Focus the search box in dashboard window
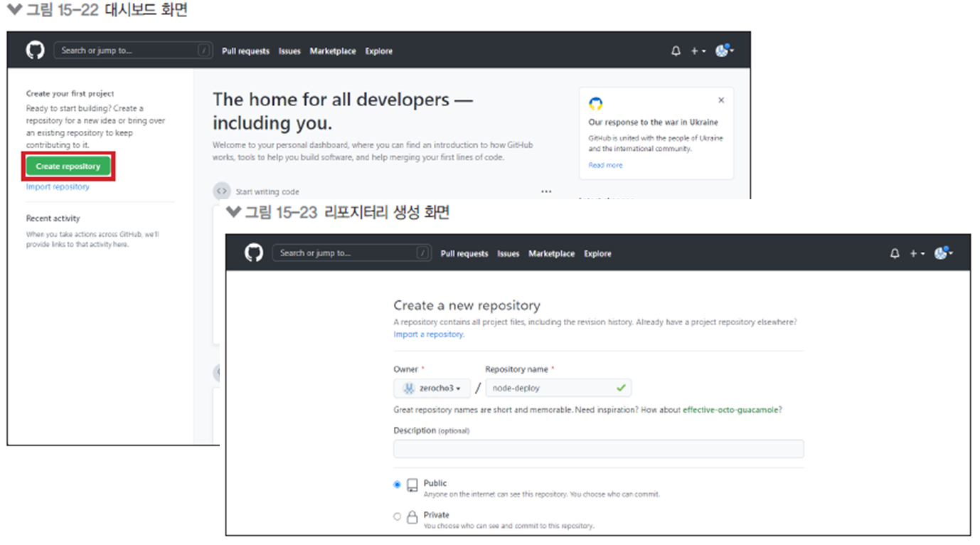980x545 pixels. (133, 51)
